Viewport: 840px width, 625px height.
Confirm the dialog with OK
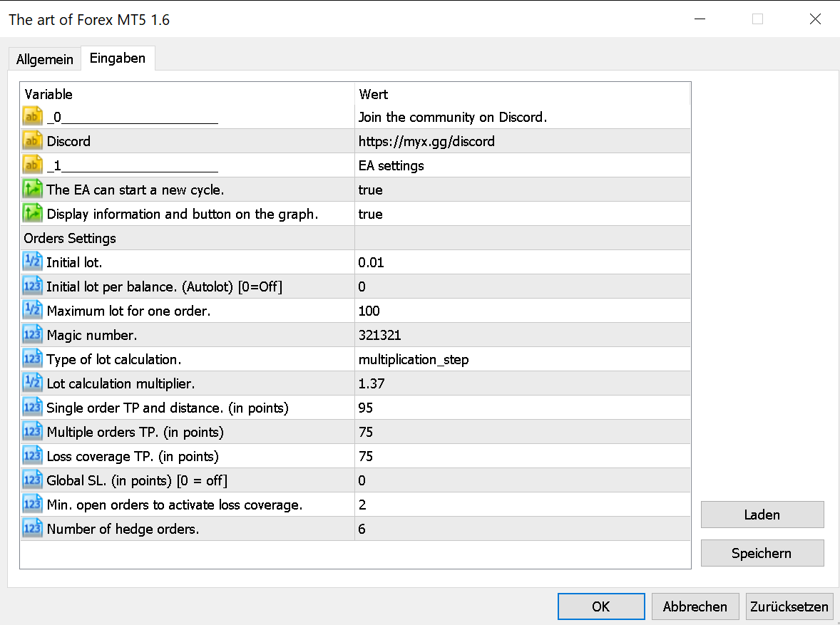click(600, 606)
